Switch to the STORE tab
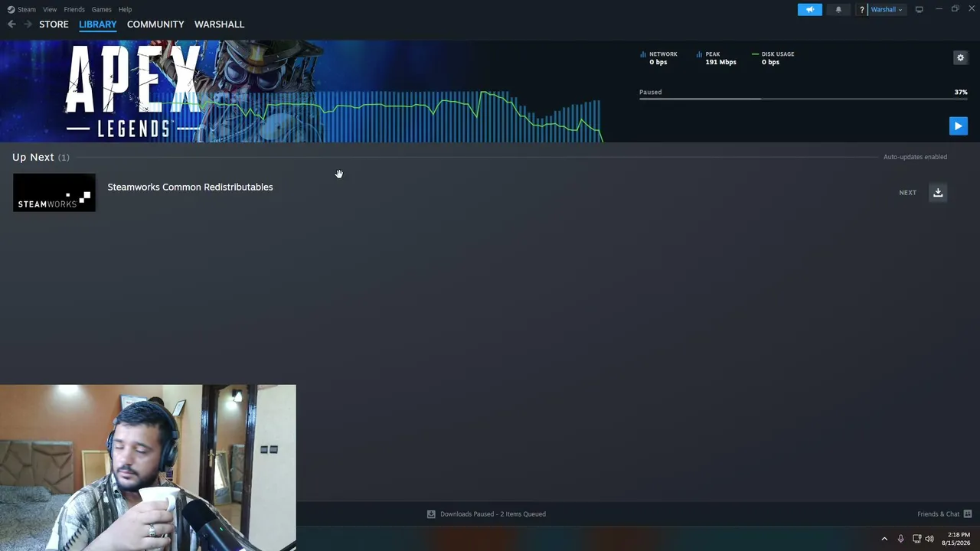The height and width of the screenshot is (551, 980). pos(54,24)
